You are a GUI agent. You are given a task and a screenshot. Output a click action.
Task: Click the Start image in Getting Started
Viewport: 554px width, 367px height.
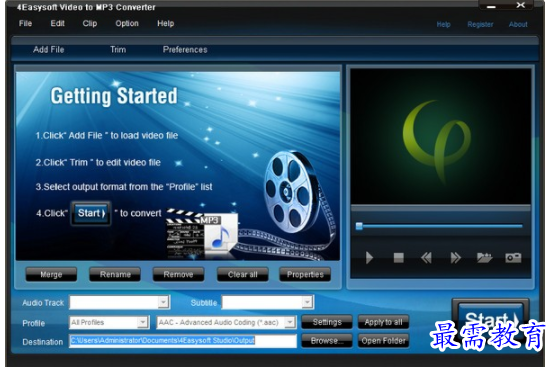(x=91, y=213)
